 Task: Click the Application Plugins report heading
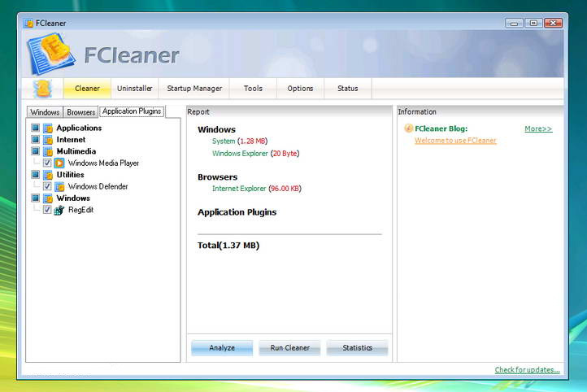click(237, 212)
